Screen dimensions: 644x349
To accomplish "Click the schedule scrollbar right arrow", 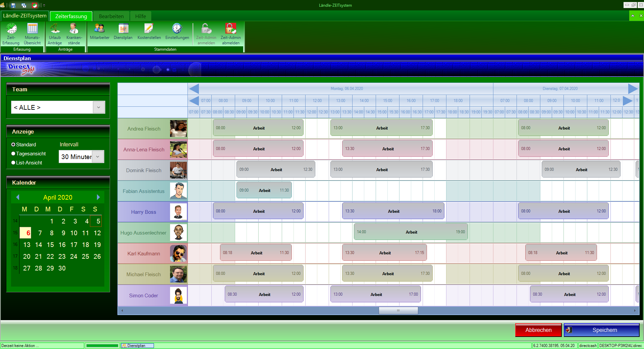I will pos(635,310).
